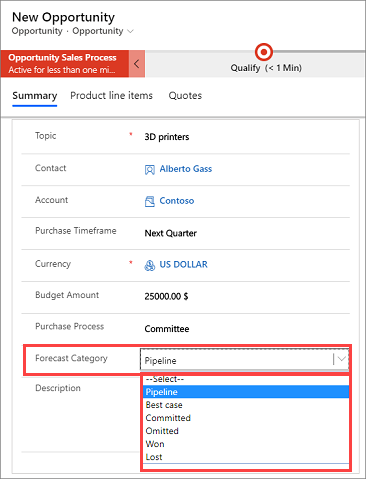Select Won forecast option
The image size is (366, 479).
point(246,444)
